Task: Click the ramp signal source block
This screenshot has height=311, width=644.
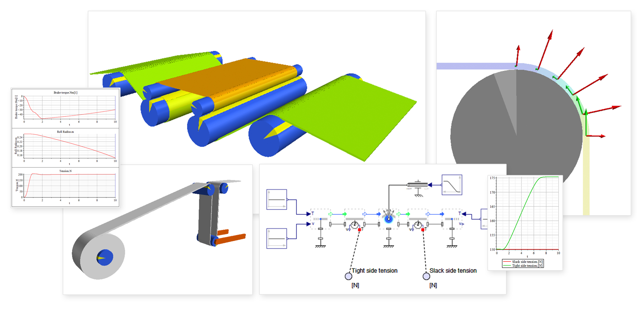Action: [452, 185]
